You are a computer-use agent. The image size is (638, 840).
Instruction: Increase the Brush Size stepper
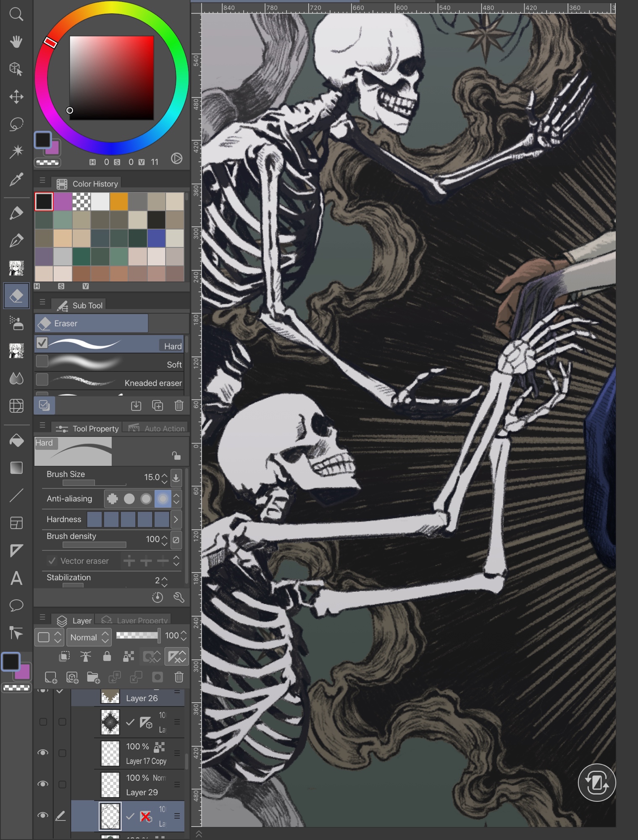[165, 475]
